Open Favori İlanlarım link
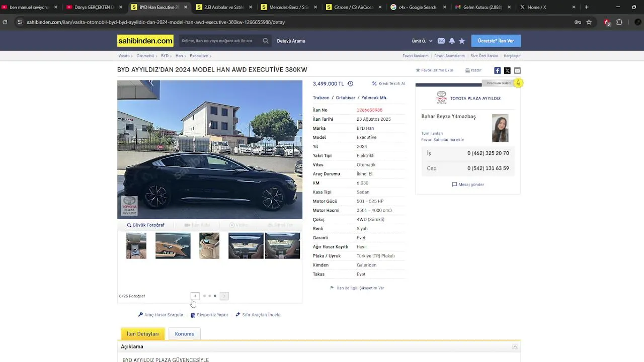The width and height of the screenshot is (644, 362). (x=416, y=56)
